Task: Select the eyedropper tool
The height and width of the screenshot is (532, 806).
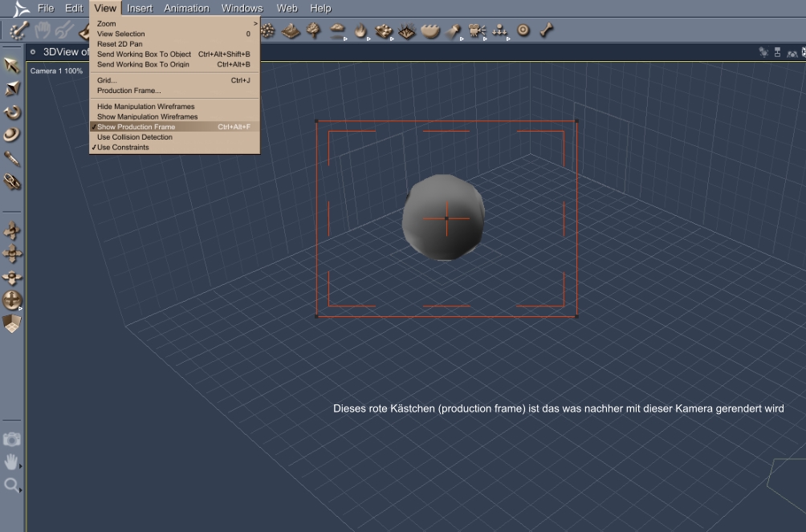Action: [12, 158]
